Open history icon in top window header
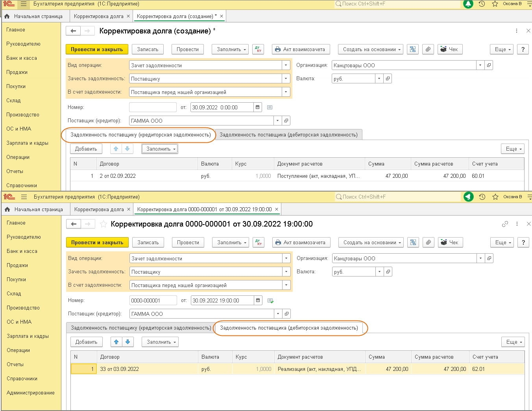The height and width of the screenshot is (411, 532). pos(482,4)
